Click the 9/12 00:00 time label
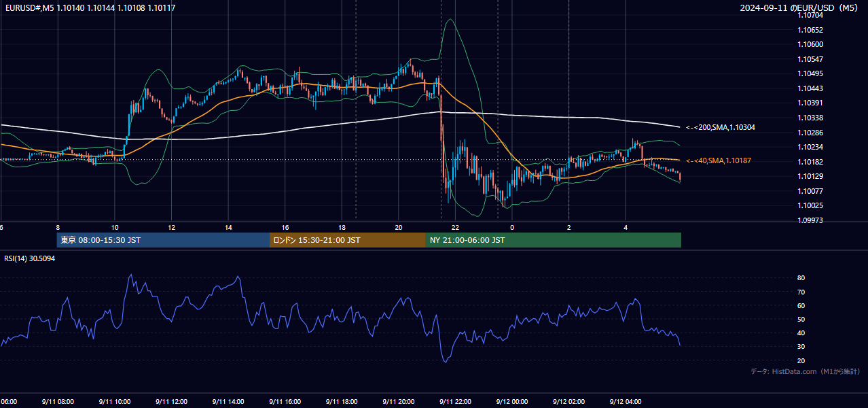Viewport: 868px width, 408px height. 512,402
